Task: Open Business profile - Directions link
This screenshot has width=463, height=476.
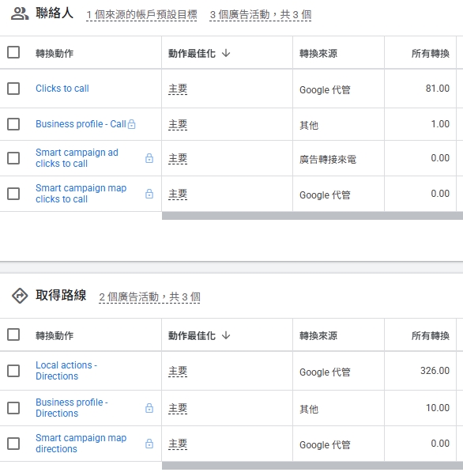Action: [72, 408]
